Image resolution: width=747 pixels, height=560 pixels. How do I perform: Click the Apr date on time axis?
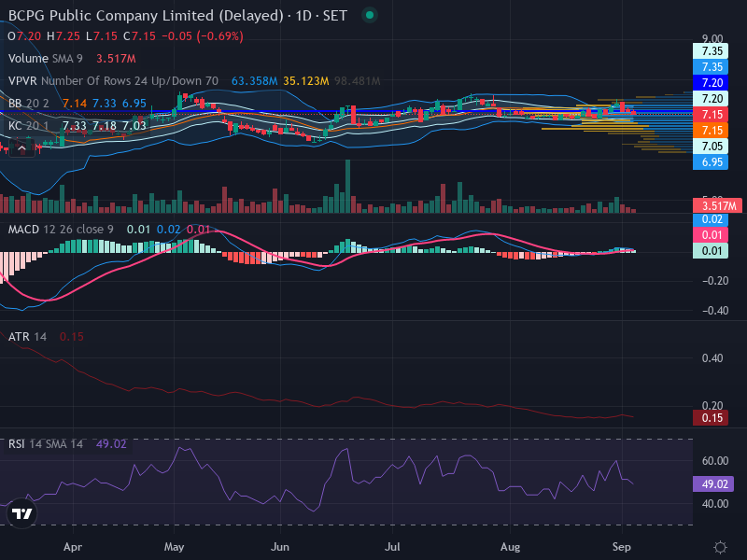point(73,547)
